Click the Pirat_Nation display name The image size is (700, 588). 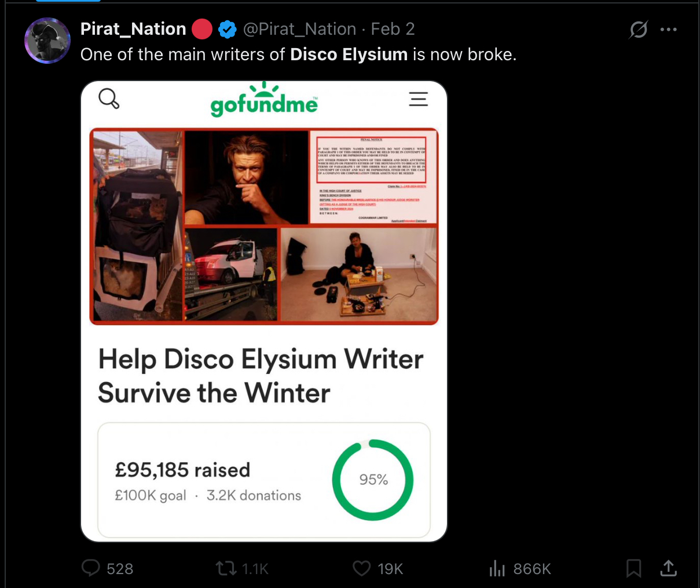(133, 29)
